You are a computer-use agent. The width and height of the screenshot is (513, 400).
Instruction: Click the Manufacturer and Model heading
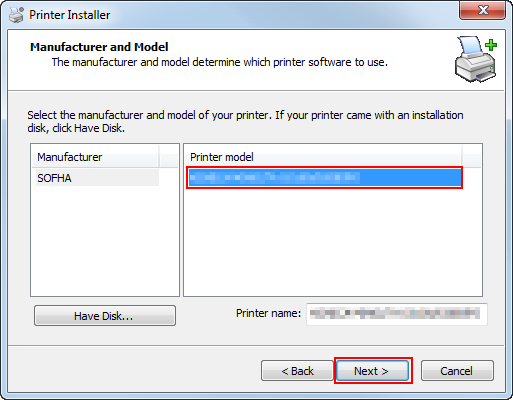coord(99,47)
